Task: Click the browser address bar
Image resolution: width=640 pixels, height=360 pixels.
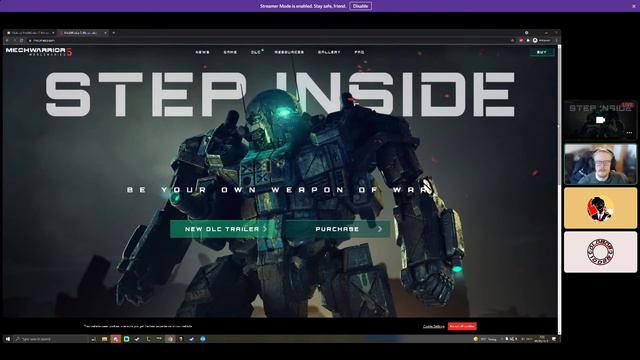Action: 269,40
